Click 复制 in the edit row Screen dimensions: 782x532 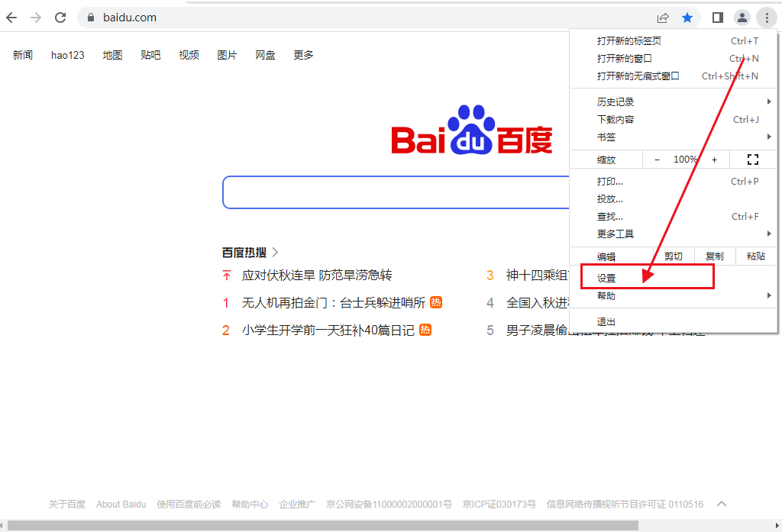[x=715, y=256]
